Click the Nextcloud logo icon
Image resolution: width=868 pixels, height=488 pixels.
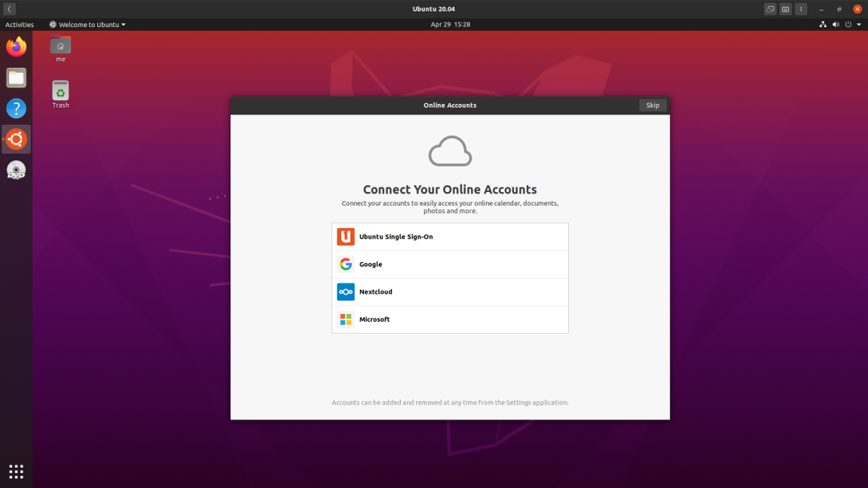[x=345, y=291]
